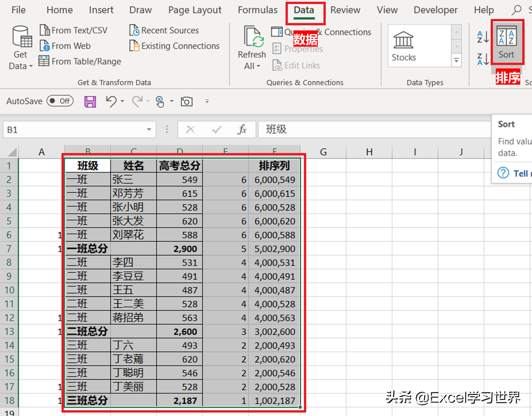532x416 pixels.
Task: Select column H header
Action: click(x=369, y=152)
